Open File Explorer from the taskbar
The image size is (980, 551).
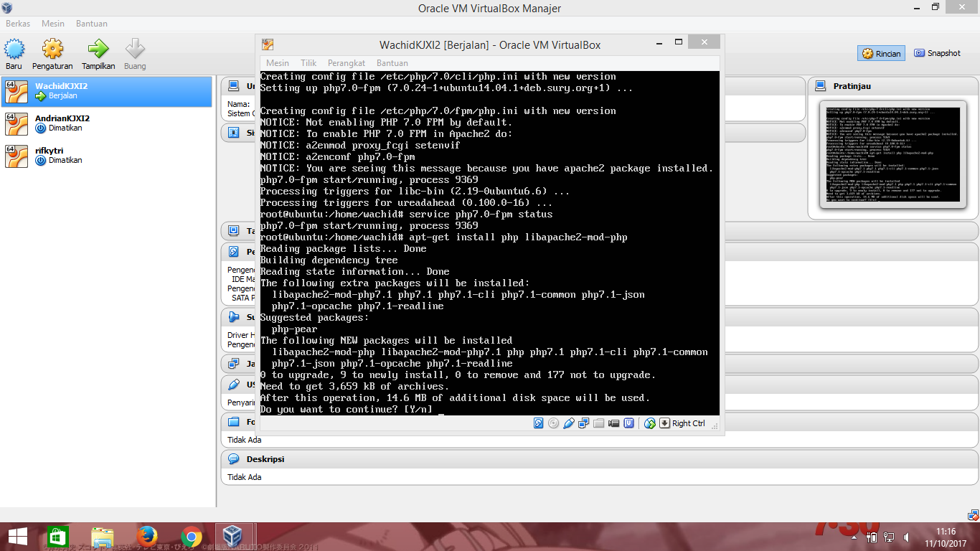103,536
